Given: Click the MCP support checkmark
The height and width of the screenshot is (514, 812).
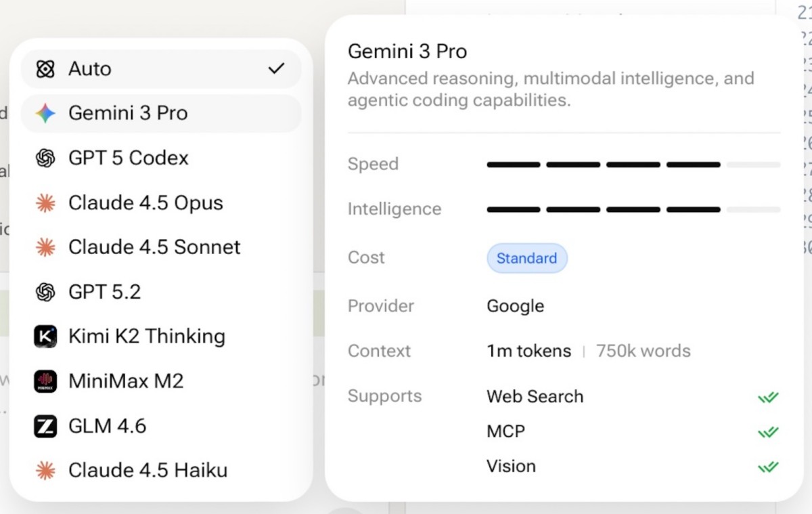Looking at the screenshot, I should 768,431.
